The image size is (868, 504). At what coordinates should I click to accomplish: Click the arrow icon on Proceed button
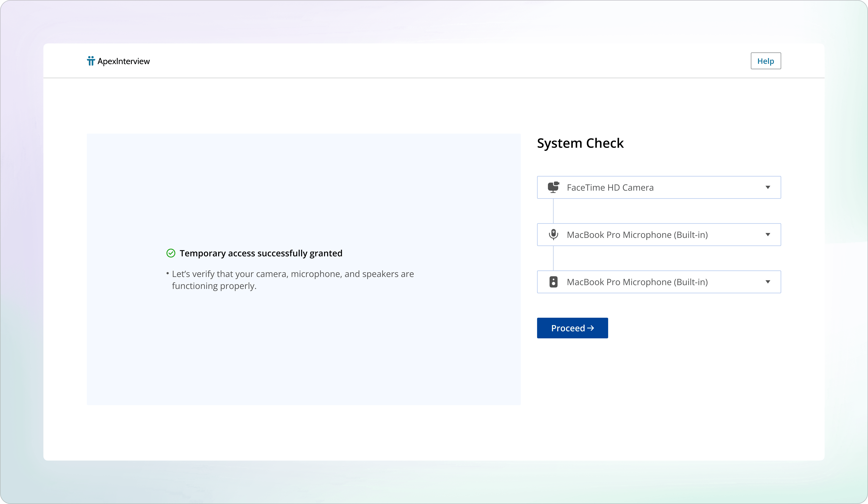(x=591, y=328)
